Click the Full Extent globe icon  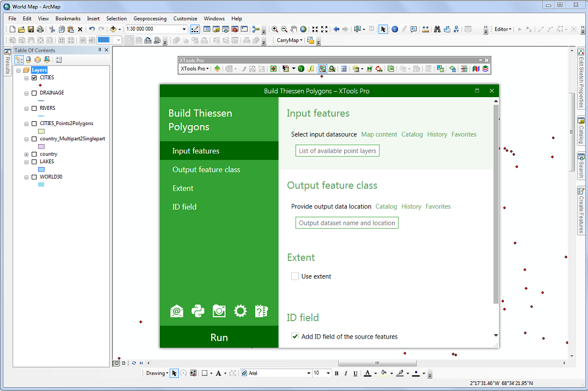[x=303, y=29]
